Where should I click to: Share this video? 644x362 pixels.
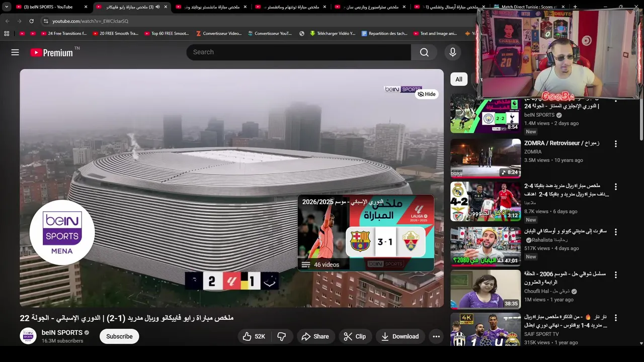315,336
